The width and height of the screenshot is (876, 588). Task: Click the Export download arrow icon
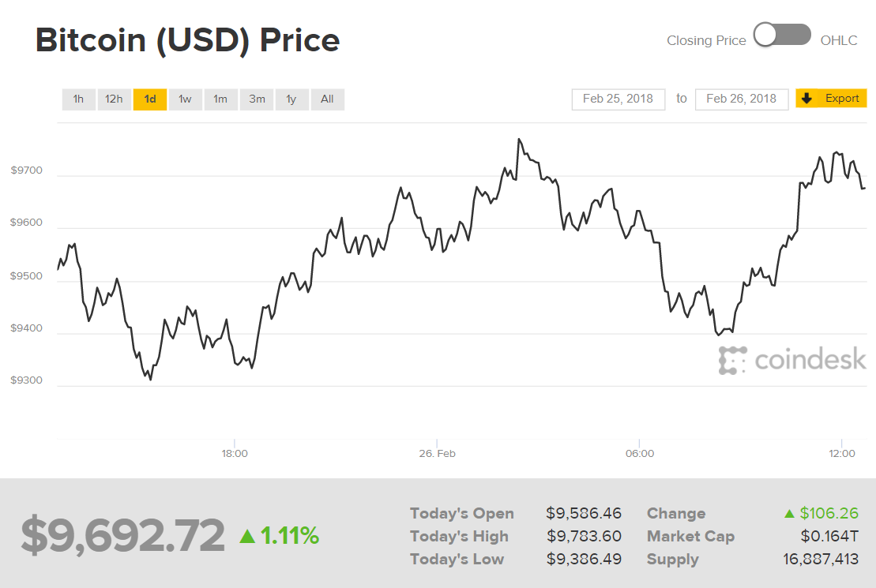[x=806, y=98]
